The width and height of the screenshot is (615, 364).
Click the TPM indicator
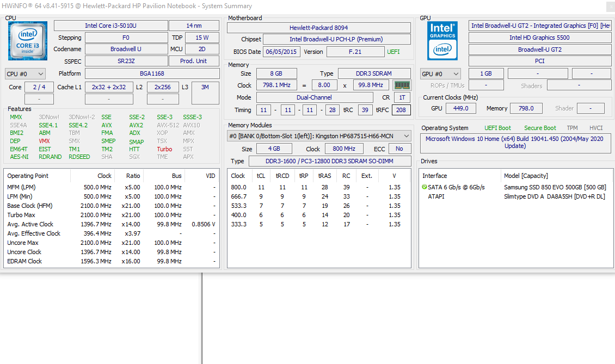(572, 128)
